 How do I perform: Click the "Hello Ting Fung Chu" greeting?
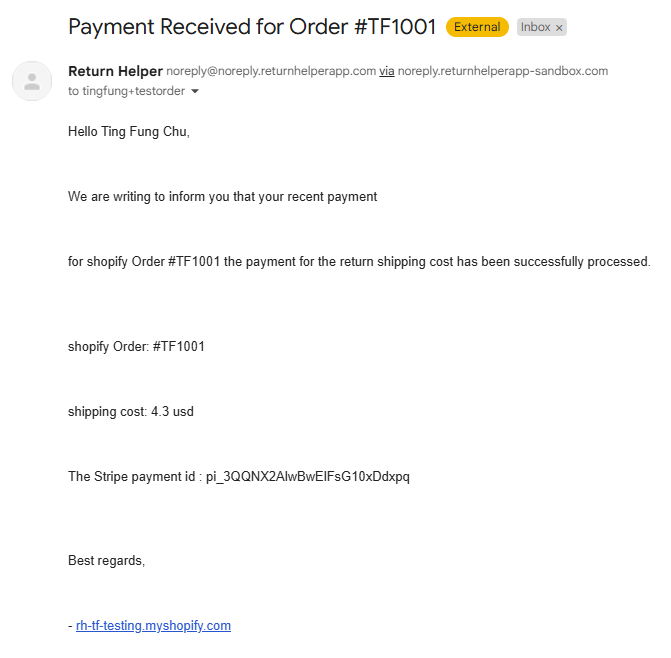pyautogui.click(x=128, y=131)
